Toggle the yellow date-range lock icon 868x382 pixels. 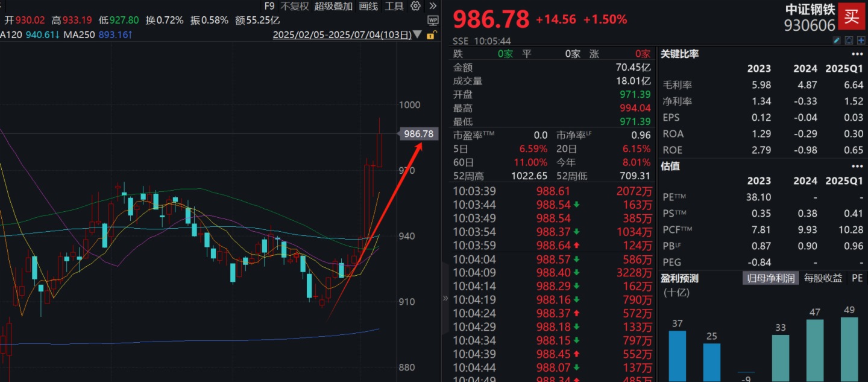coord(431,35)
